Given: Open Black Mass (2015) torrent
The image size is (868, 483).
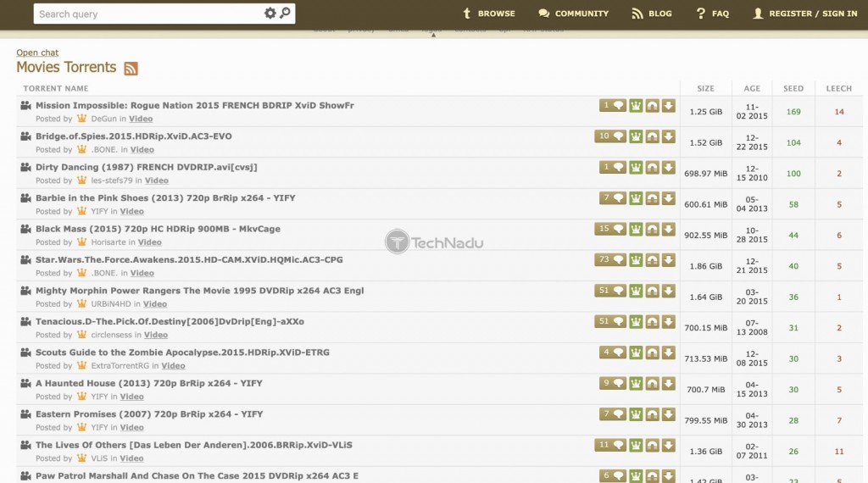Looking at the screenshot, I should click(158, 229).
